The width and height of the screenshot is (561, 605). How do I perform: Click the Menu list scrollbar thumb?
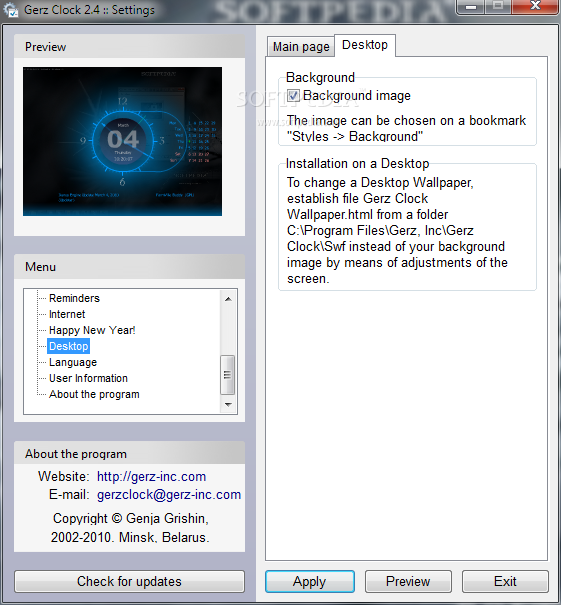click(x=228, y=375)
